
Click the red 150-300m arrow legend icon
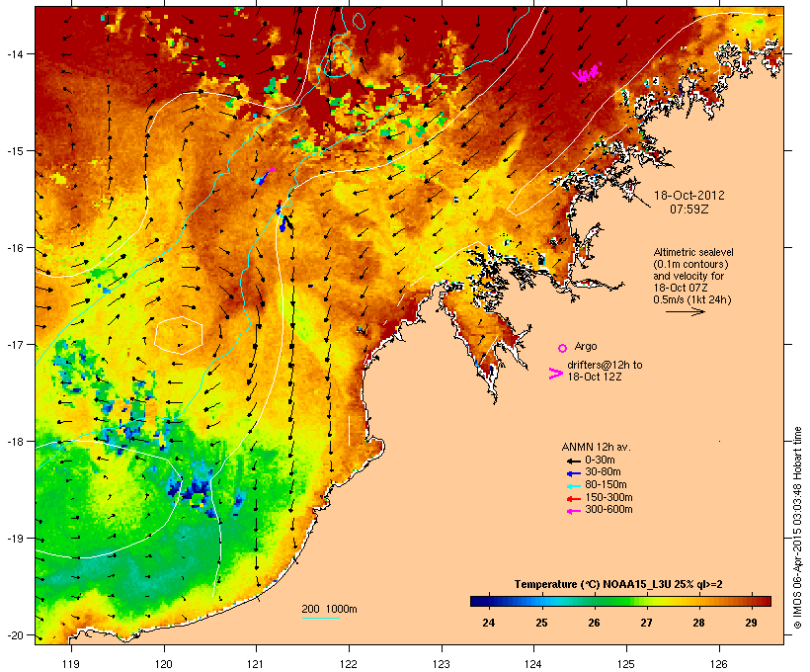(573, 499)
